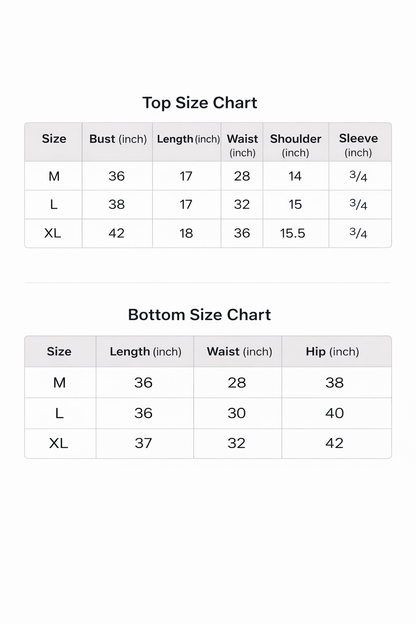Select the Hip (inch) column header
416x624 pixels.
pyautogui.click(x=332, y=351)
